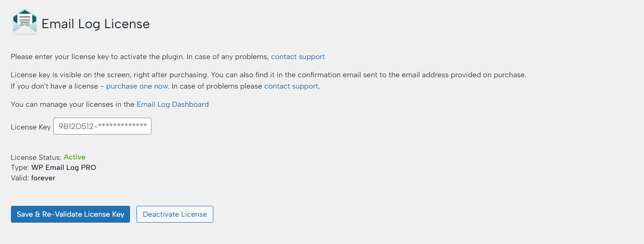Click the "WP Email Log PRO" type text
Screen dimensions: 644x244
(x=64, y=168)
